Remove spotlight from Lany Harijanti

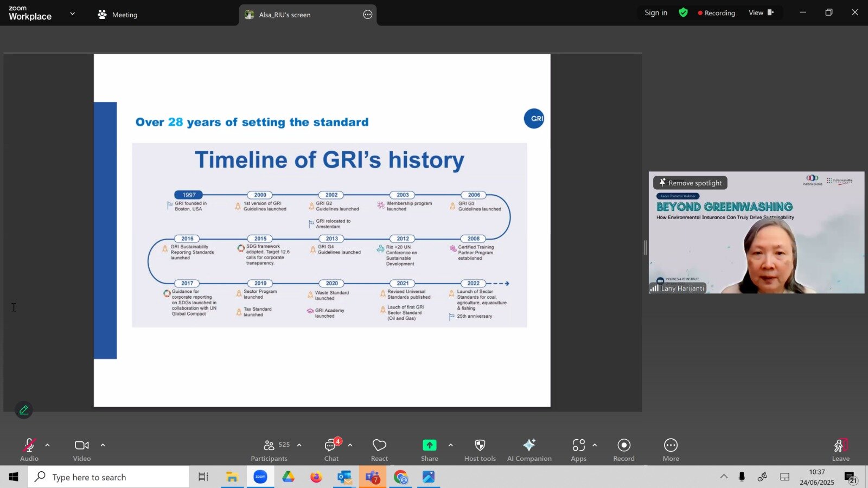pyautogui.click(x=691, y=183)
